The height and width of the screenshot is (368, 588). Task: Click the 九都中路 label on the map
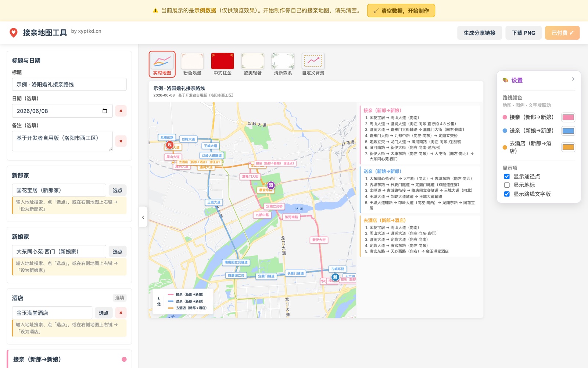262,215
